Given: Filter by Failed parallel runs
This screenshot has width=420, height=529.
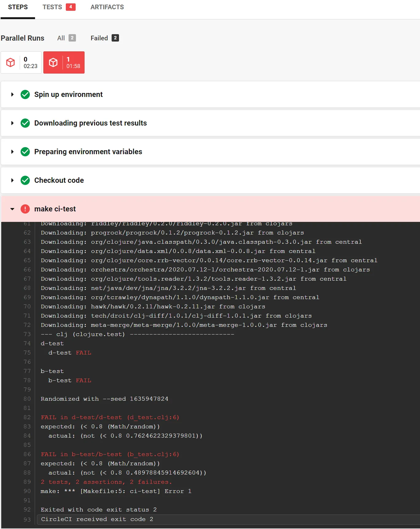Looking at the screenshot, I should coord(105,38).
